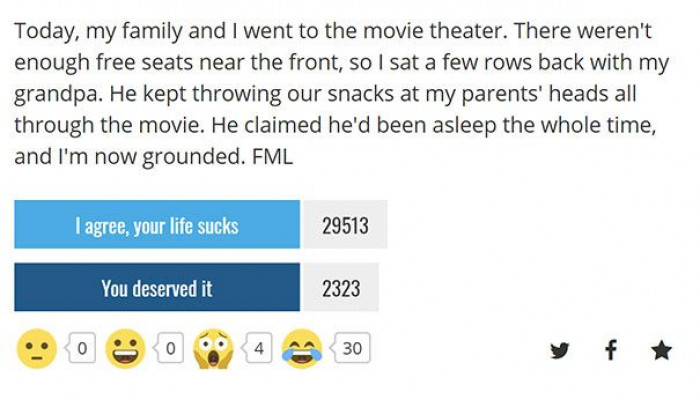
Task: Share the story on Facebook
Action: pyautogui.click(x=611, y=350)
